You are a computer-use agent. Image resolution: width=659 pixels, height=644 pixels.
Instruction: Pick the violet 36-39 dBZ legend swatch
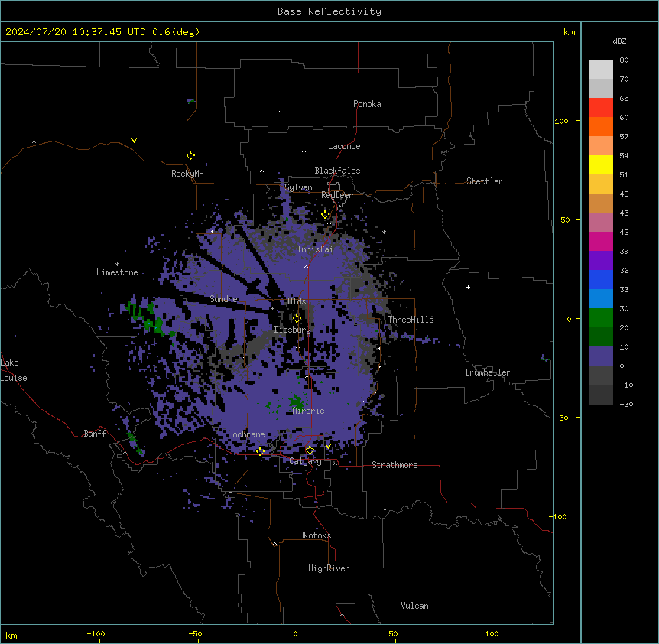[601, 261]
